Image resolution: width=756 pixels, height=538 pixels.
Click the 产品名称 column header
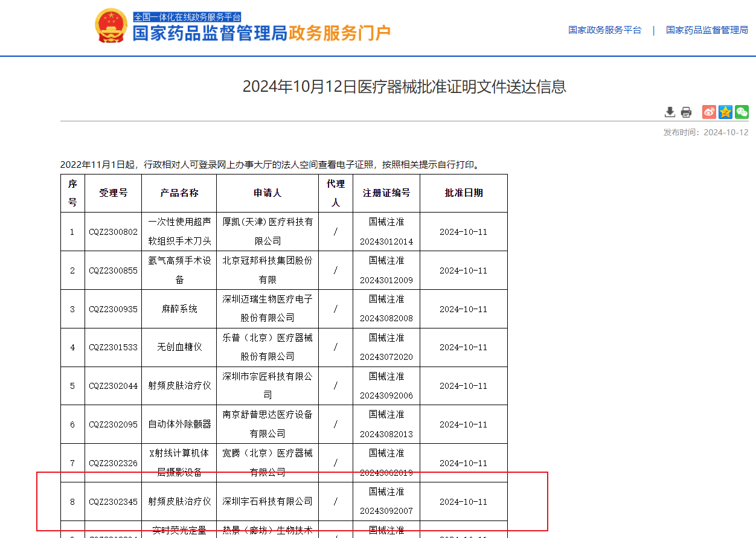coord(179,193)
